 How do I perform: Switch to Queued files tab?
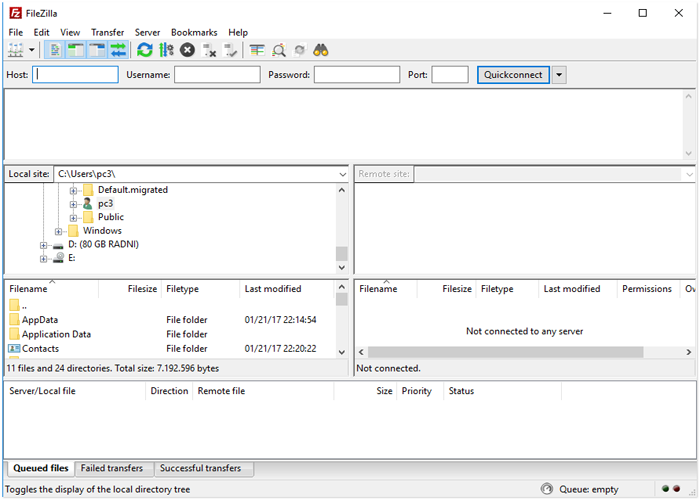(41, 468)
